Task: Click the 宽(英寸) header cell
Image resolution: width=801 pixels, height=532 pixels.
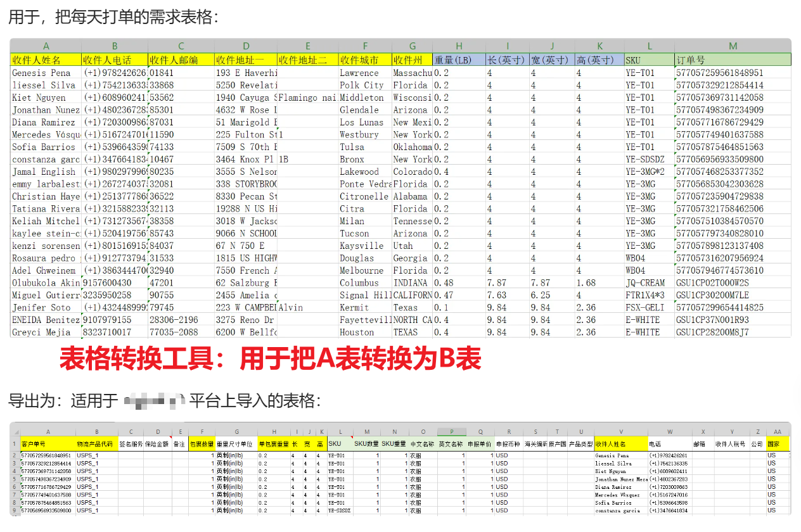Action: tap(552, 60)
